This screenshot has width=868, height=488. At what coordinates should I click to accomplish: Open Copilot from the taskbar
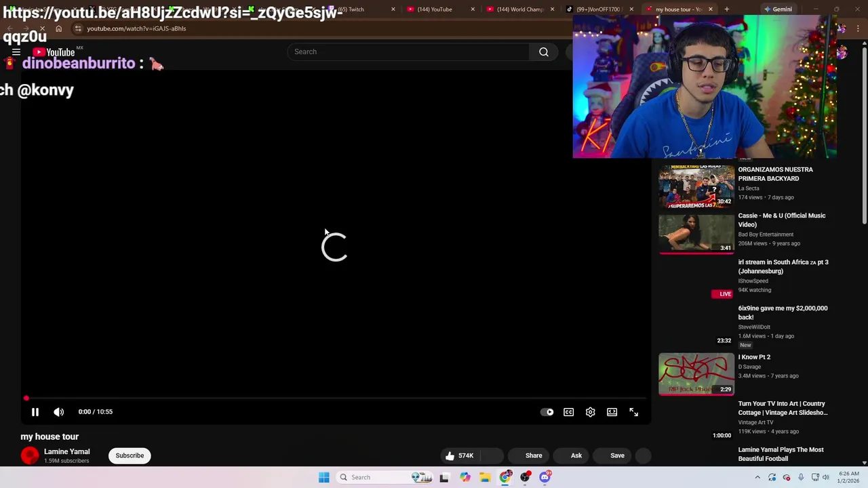[465, 477]
